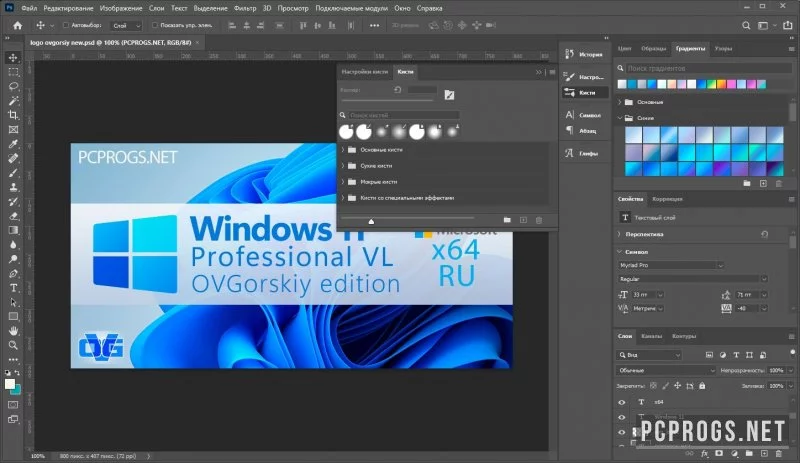
Task: Select the Magic Wand tool
Action: click(x=13, y=101)
